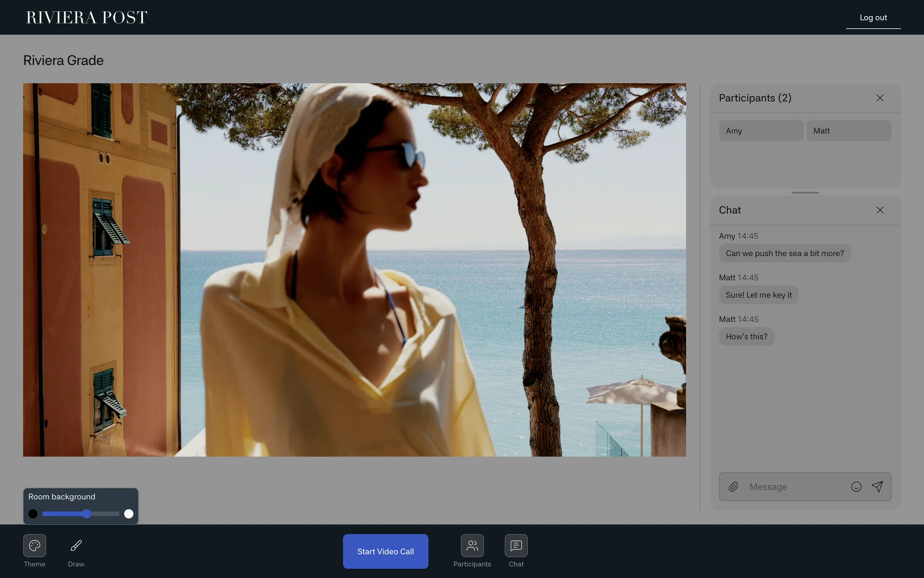Click the Riviera Post logo
The image size is (924, 578).
tap(87, 18)
